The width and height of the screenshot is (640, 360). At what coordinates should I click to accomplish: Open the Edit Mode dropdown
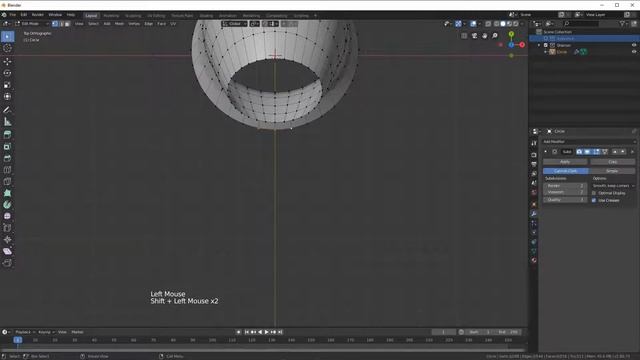31,24
